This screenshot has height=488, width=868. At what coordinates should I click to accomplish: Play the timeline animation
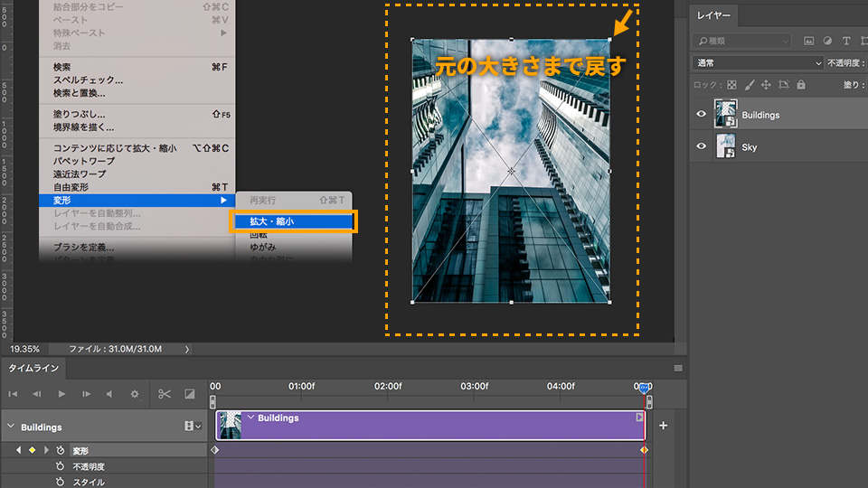tap(61, 394)
